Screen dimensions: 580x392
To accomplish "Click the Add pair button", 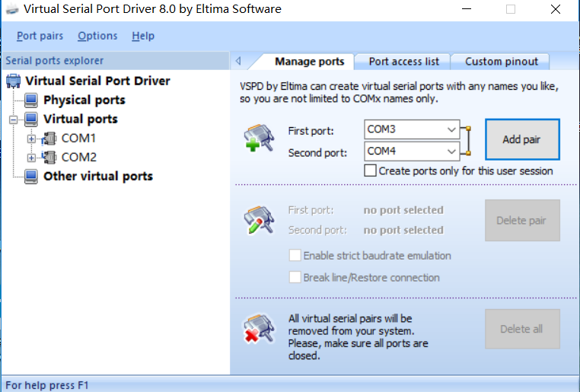I will [522, 139].
